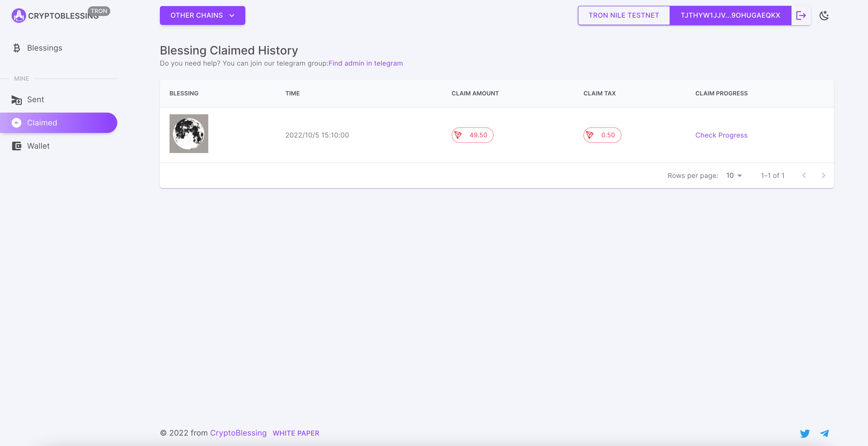Expand the Other Chains dropdown

[202, 15]
